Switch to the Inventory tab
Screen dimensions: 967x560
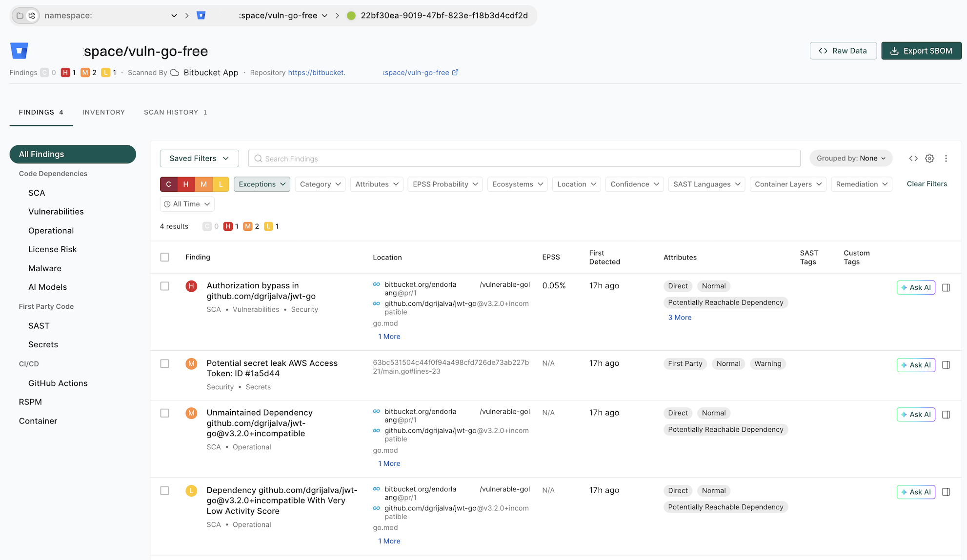[103, 112]
